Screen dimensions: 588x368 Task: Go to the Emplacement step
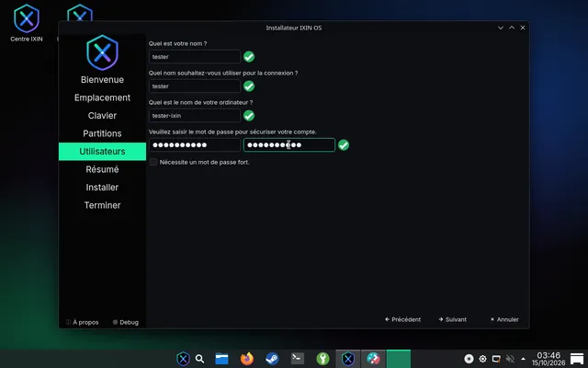[102, 98]
